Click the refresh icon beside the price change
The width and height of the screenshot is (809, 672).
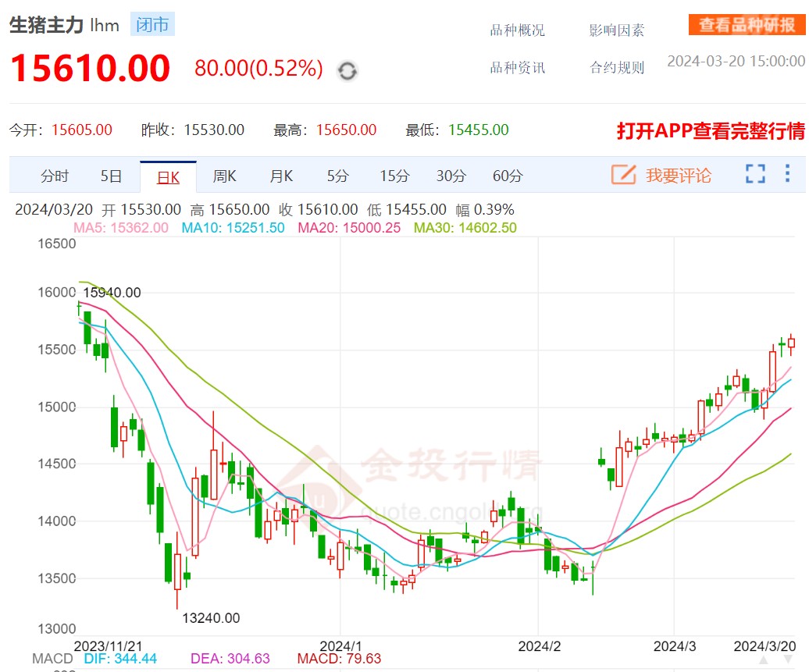tap(347, 71)
